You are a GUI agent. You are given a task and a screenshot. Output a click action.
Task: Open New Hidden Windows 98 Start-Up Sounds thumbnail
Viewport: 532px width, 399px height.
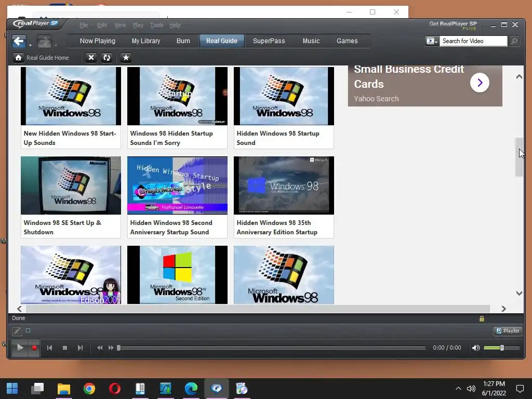(71, 96)
